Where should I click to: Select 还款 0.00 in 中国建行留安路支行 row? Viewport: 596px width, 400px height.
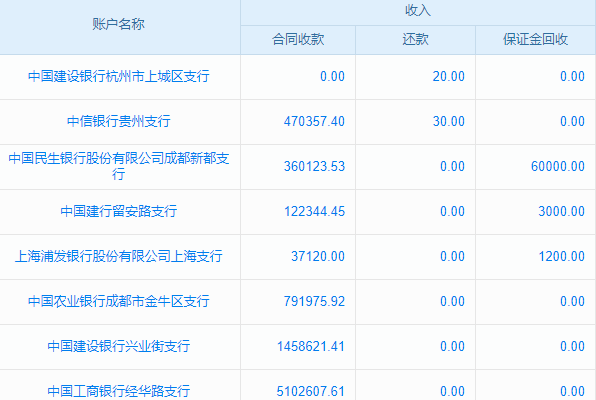pos(452,211)
